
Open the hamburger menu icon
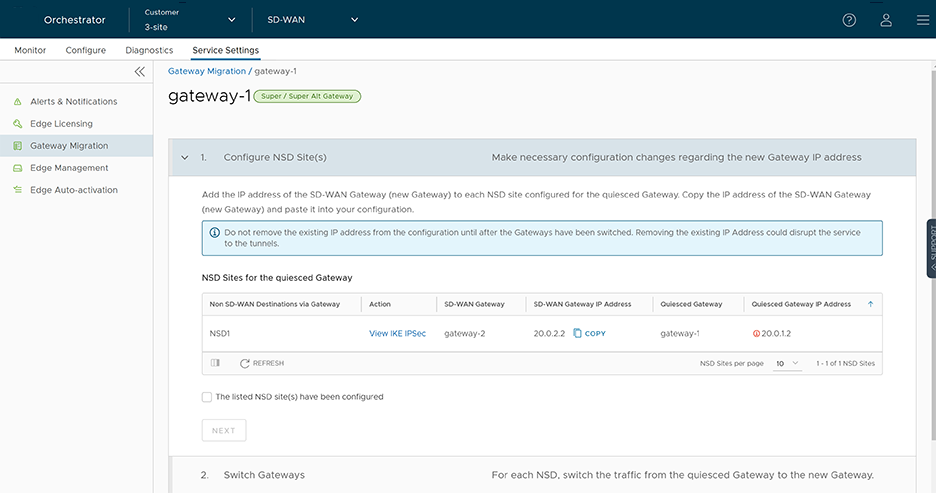tap(922, 20)
